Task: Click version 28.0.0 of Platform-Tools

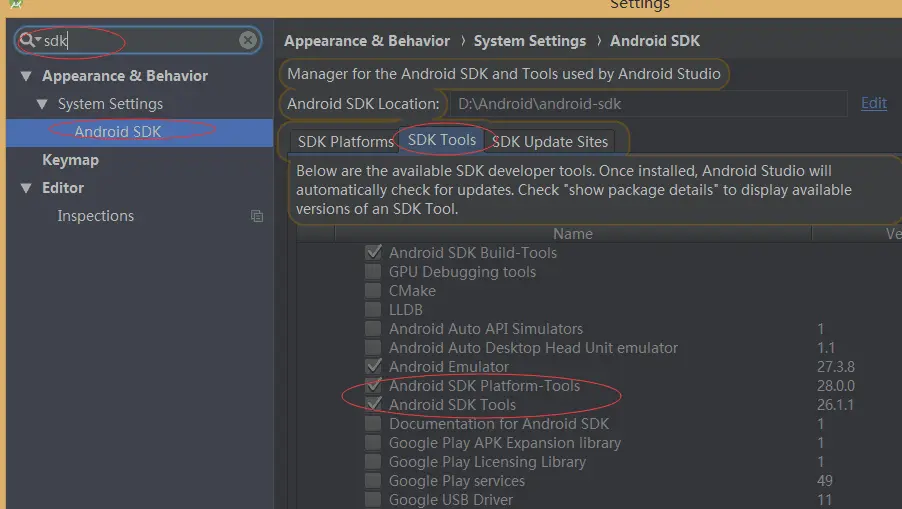Action: point(836,385)
